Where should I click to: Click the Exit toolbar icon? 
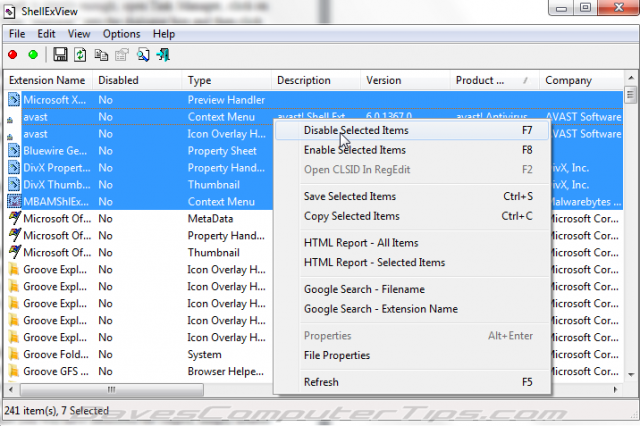tap(164, 54)
